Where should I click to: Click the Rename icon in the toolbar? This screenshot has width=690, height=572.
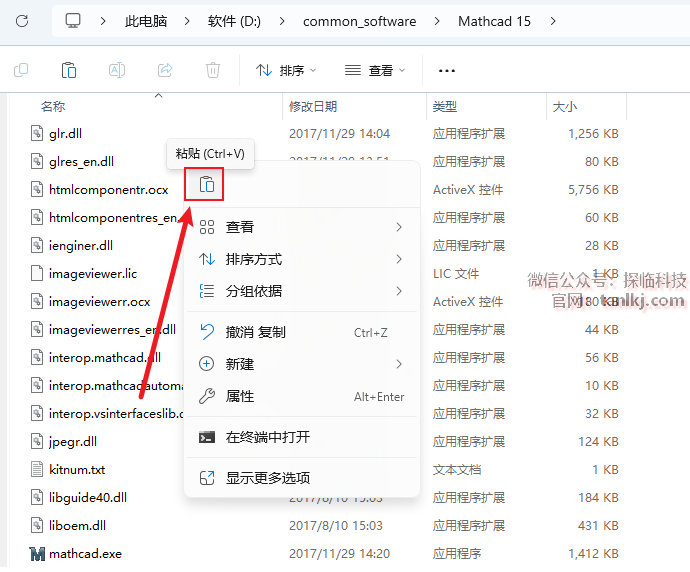pos(117,70)
